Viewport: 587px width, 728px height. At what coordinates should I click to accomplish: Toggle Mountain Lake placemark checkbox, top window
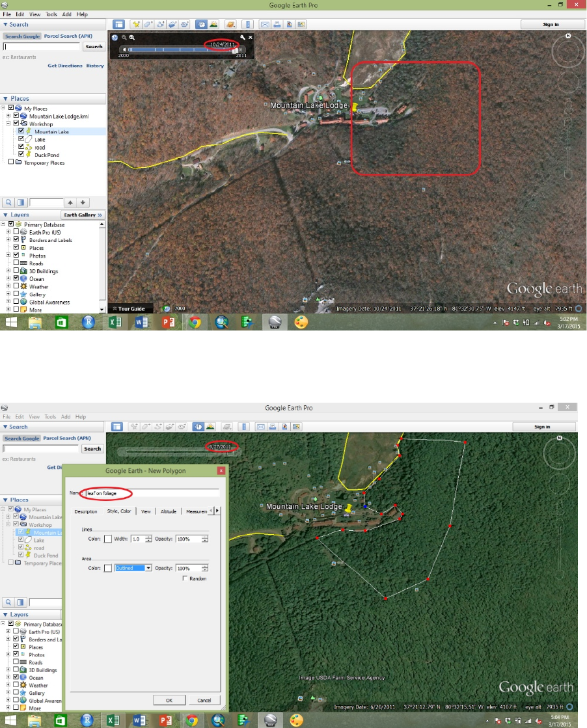(x=21, y=131)
